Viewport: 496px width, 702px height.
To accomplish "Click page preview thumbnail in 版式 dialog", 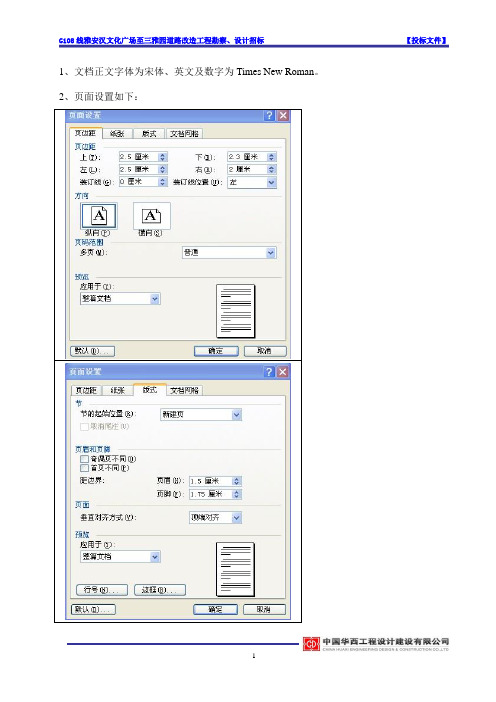I will tap(235, 569).
